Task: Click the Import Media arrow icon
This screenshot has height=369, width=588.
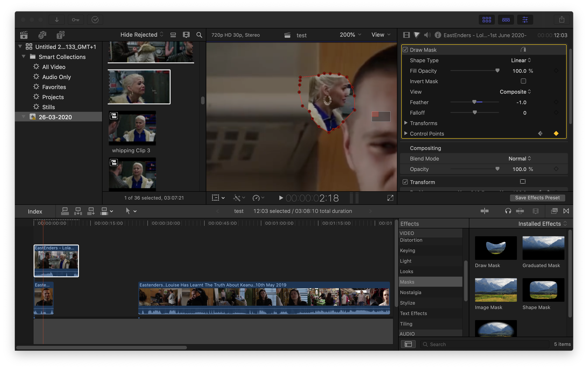Action: coord(56,20)
